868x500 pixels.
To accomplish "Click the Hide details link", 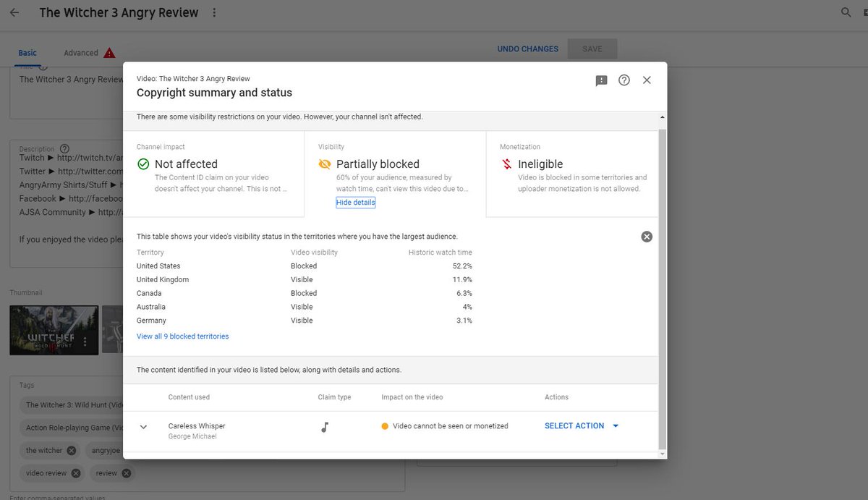I will (355, 203).
